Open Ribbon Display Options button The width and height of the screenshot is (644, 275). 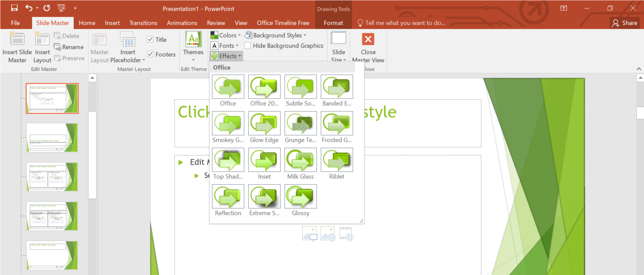[564, 8]
